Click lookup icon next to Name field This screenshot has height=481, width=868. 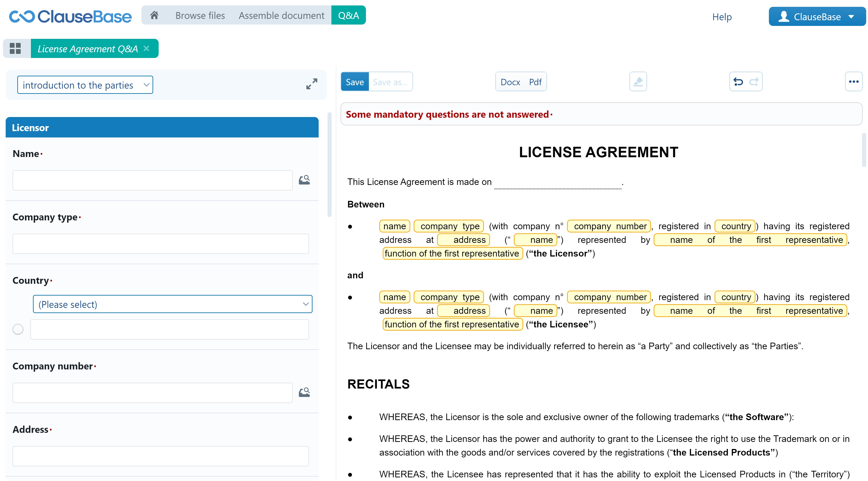point(304,180)
